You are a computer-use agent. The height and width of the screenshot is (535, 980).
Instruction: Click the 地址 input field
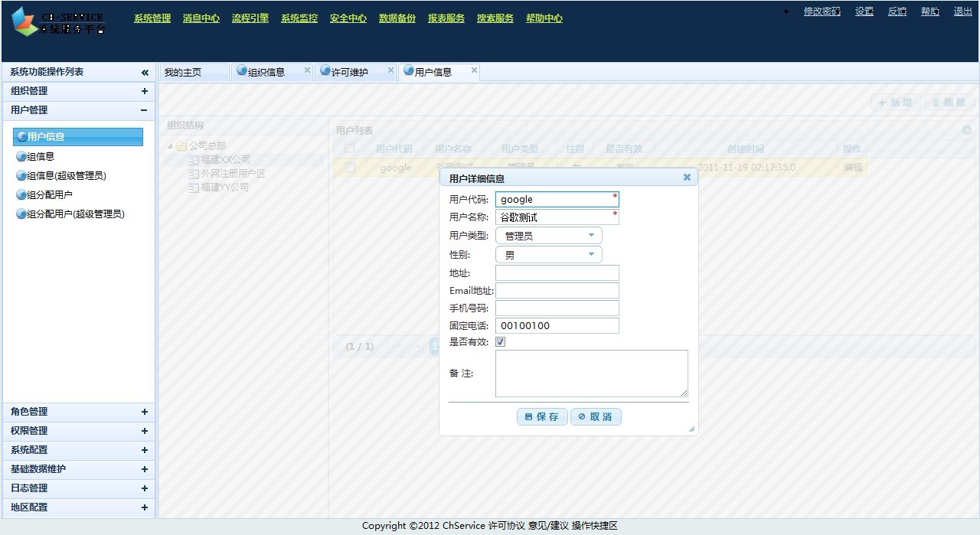tap(557, 273)
